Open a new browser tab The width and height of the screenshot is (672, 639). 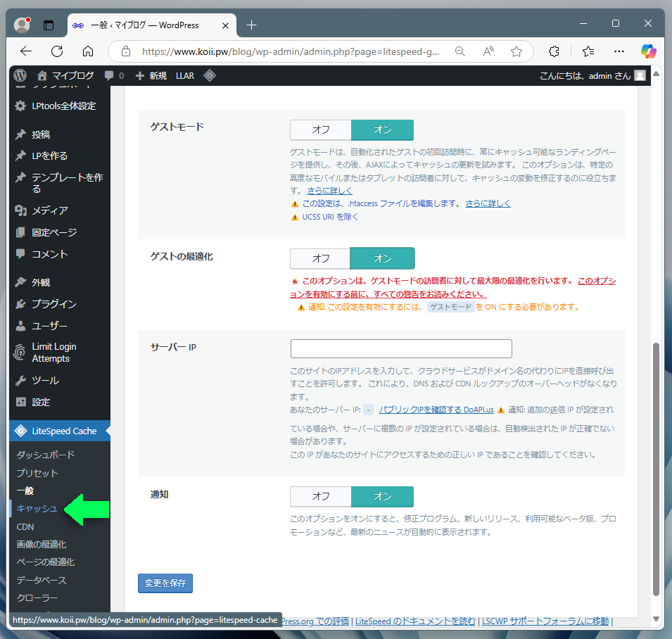coord(252,25)
